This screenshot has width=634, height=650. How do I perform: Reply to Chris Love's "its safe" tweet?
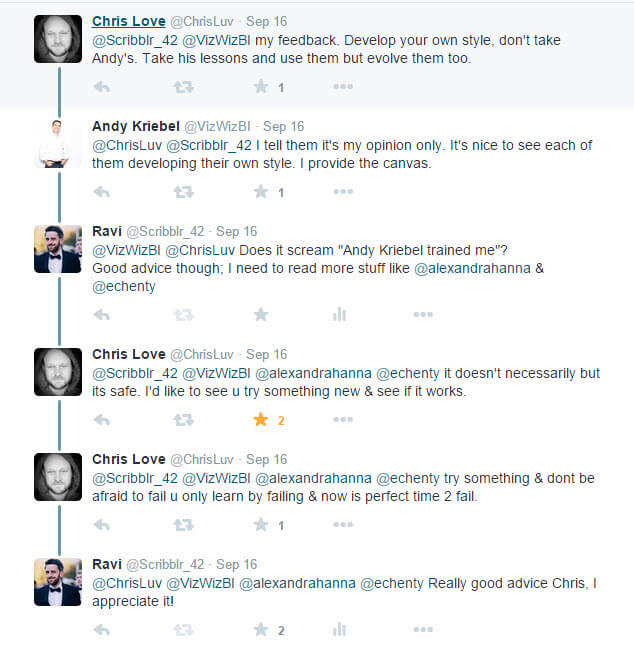point(101,420)
